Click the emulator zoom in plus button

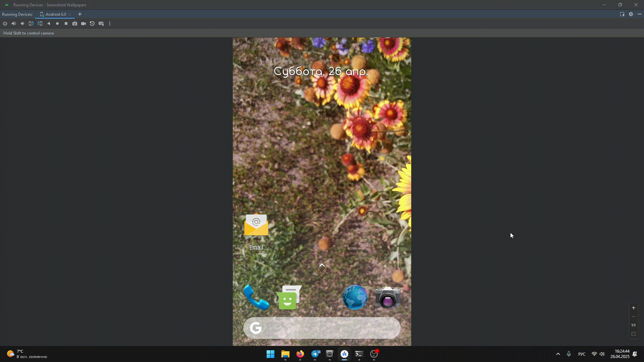[634, 308]
